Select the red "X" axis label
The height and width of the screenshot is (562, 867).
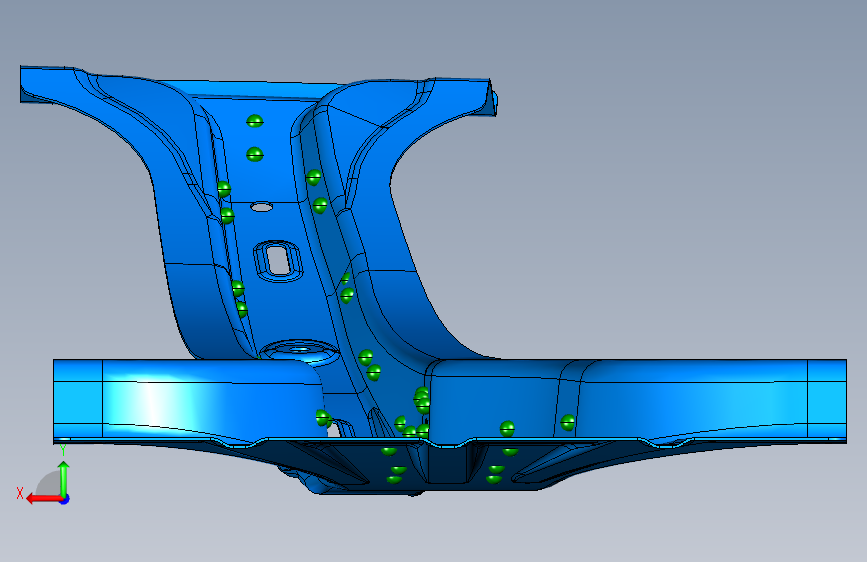20,493
